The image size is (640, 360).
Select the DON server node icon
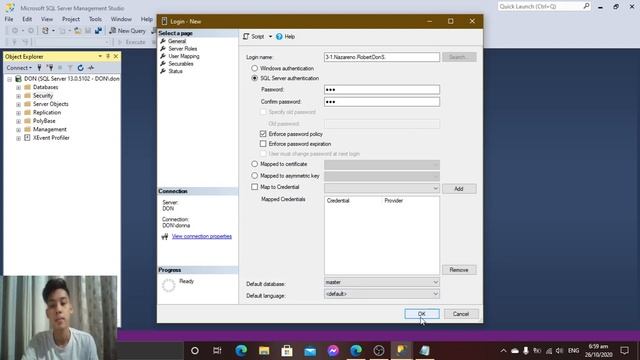point(18,78)
